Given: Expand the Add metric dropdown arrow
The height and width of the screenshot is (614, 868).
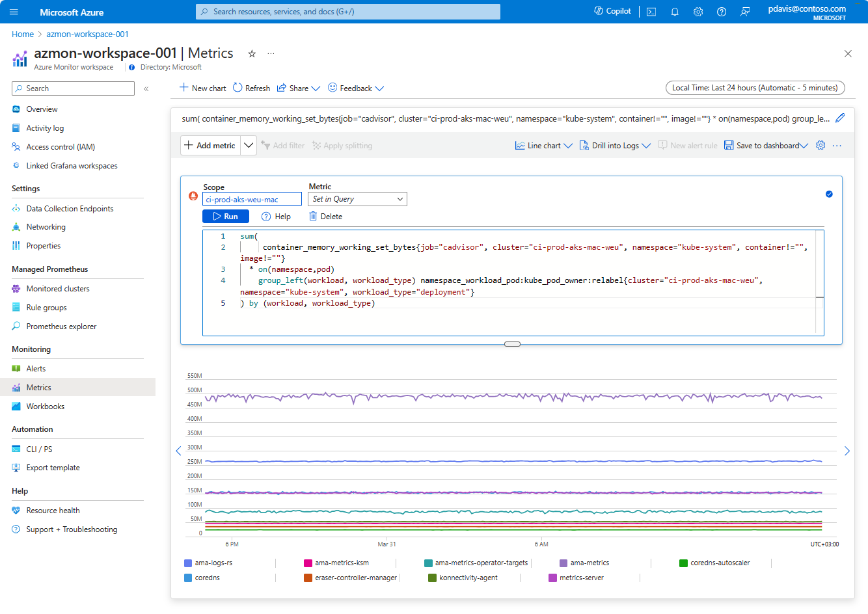Looking at the screenshot, I should click(x=249, y=146).
